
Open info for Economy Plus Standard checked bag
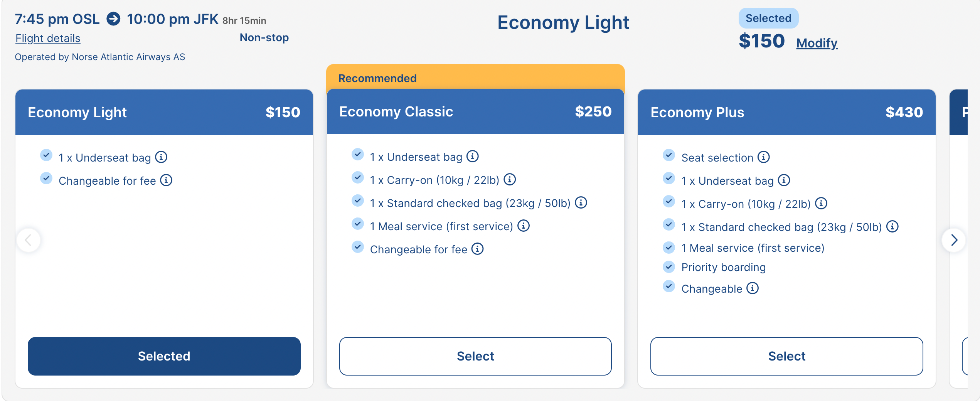coord(892,227)
